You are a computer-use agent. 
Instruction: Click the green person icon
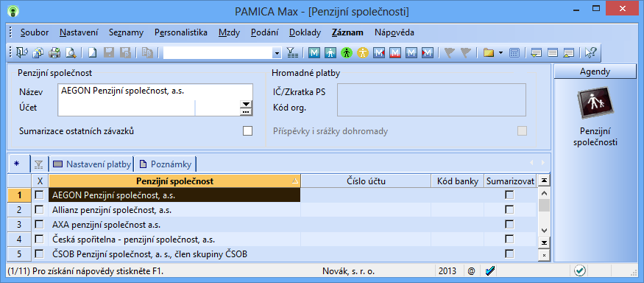(x=347, y=52)
